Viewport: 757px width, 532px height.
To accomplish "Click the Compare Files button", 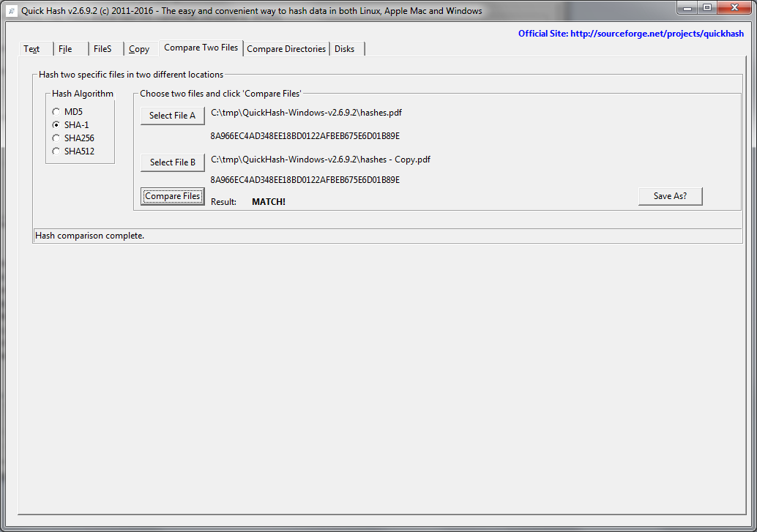I will (x=172, y=196).
